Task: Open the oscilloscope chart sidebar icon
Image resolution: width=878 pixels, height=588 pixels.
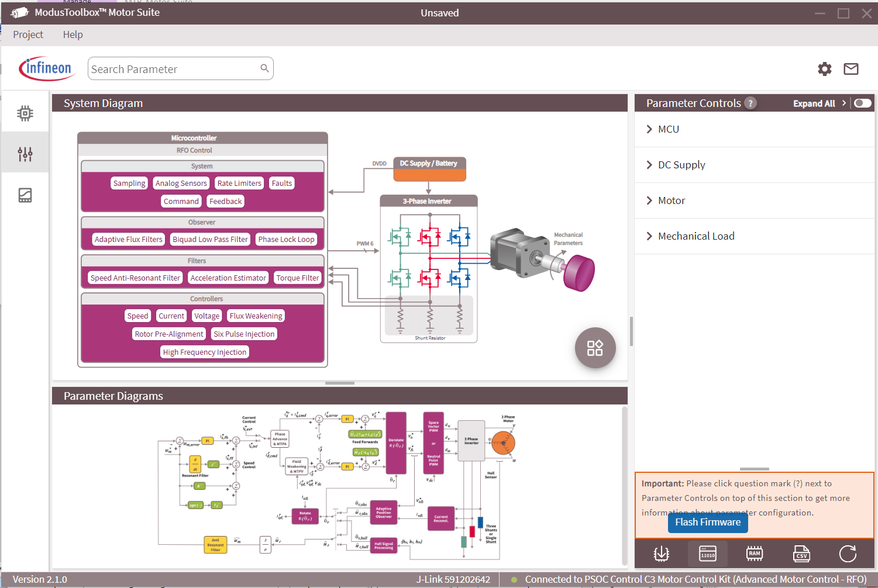Action: (25, 195)
